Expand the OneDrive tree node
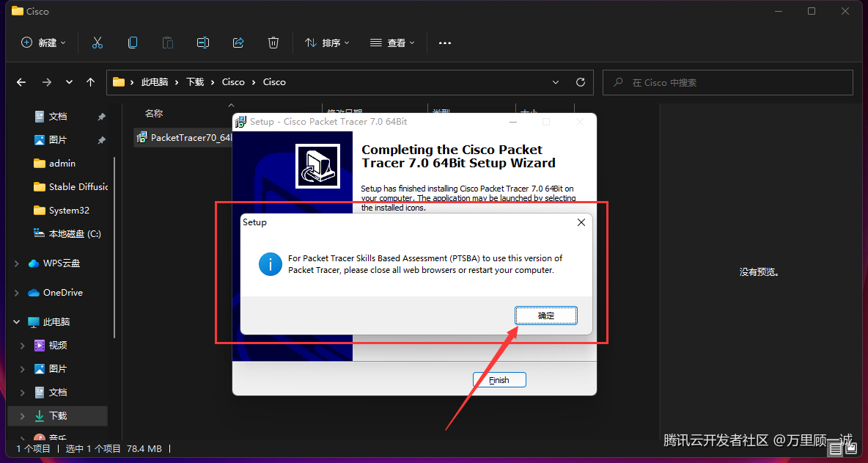This screenshot has width=868, height=463. click(x=17, y=293)
